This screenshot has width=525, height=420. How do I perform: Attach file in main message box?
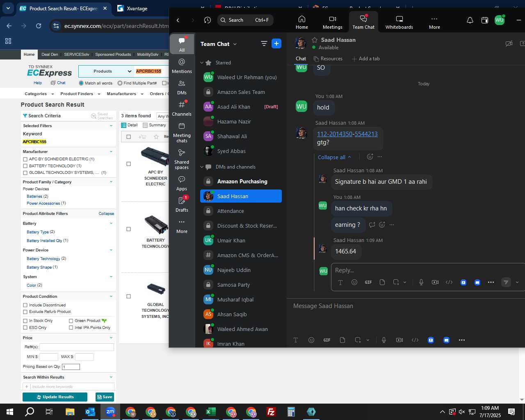pos(342,340)
